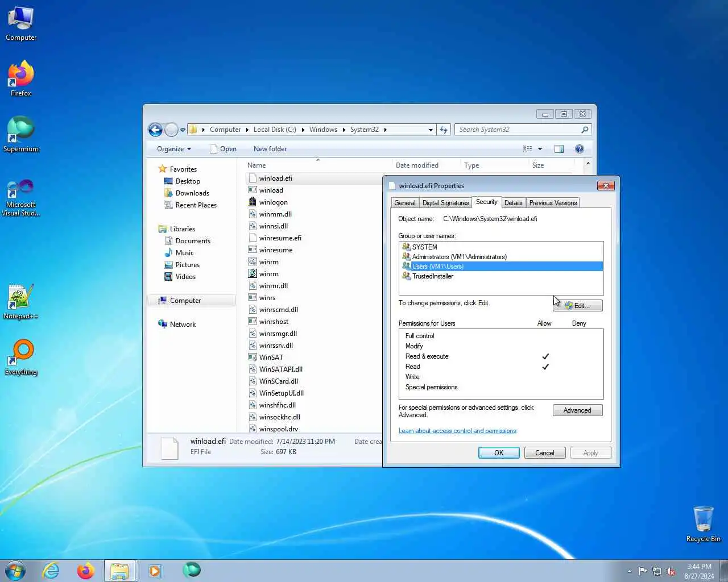Viewport: 728px width, 582px height.
Task: Switch to the Previous Versions tab
Action: pyautogui.click(x=553, y=203)
